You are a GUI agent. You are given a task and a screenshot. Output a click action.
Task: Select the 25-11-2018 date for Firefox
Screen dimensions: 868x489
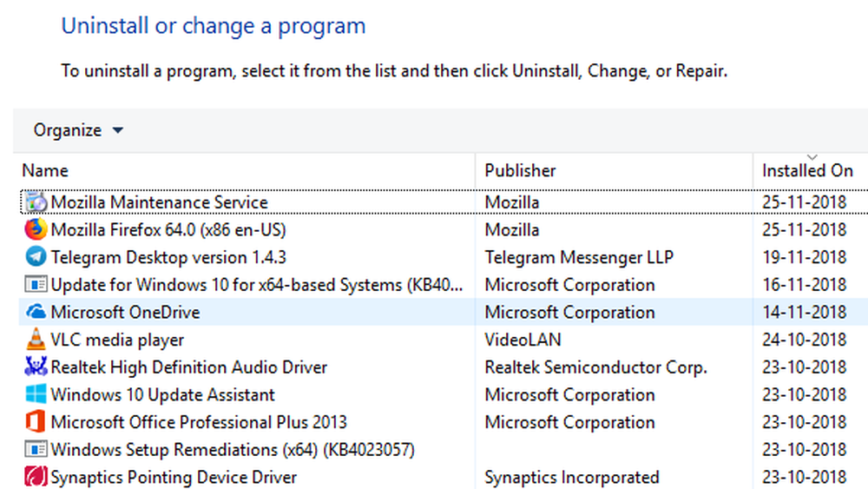coord(804,230)
